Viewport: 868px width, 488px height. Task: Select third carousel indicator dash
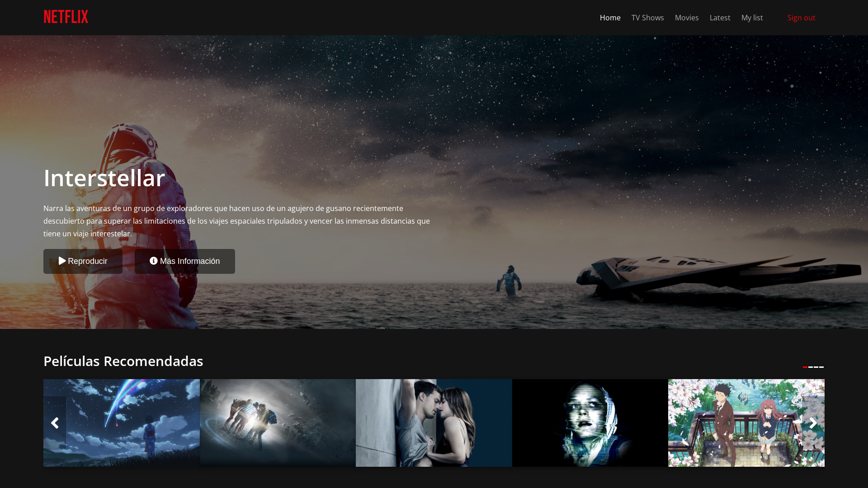pos(816,367)
